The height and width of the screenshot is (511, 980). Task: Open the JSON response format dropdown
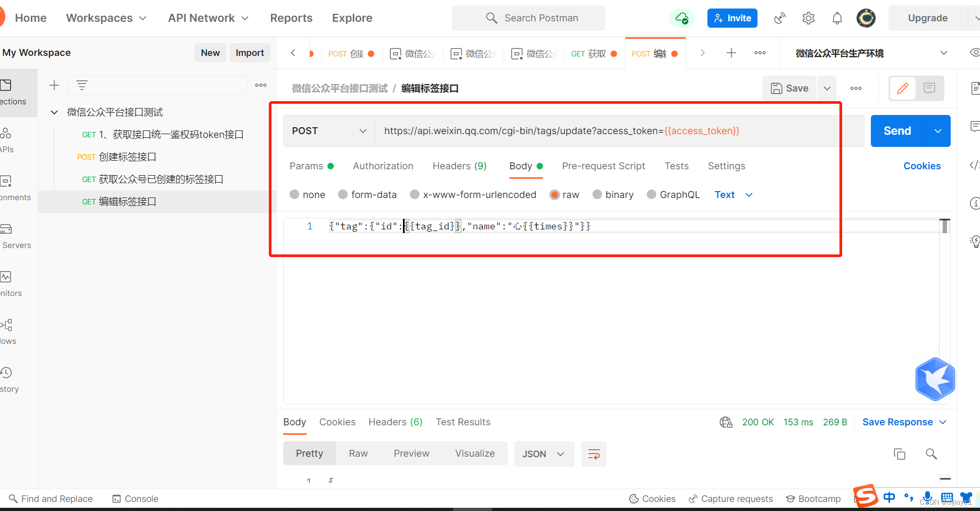click(544, 454)
